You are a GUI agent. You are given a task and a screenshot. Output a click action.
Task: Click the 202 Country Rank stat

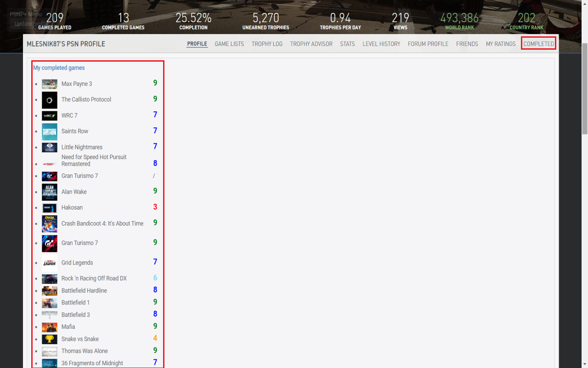[x=526, y=21]
